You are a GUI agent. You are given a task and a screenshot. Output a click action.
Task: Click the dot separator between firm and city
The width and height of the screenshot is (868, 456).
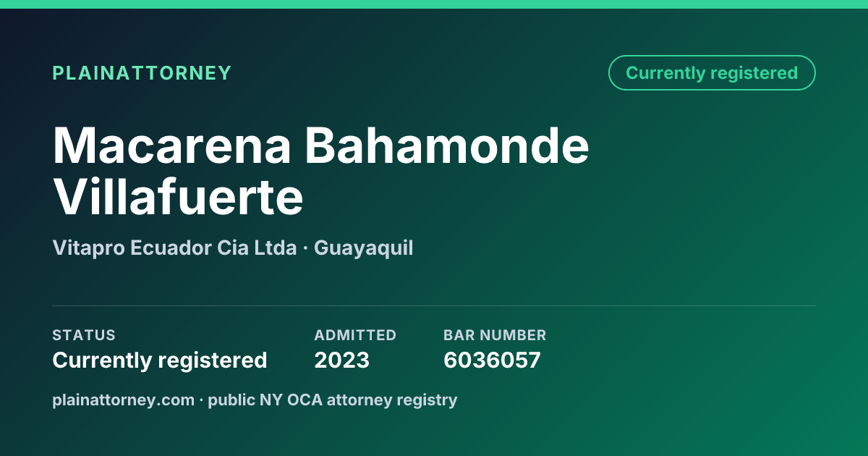(305, 249)
